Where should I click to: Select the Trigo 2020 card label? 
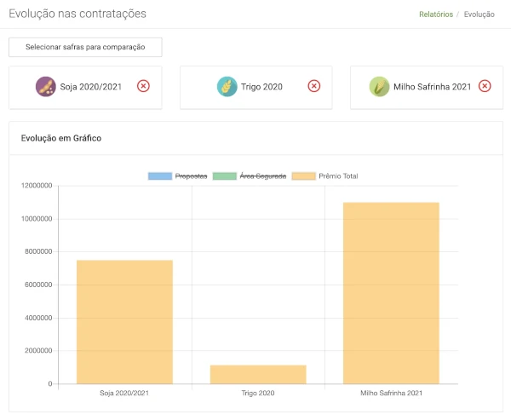pyautogui.click(x=261, y=87)
